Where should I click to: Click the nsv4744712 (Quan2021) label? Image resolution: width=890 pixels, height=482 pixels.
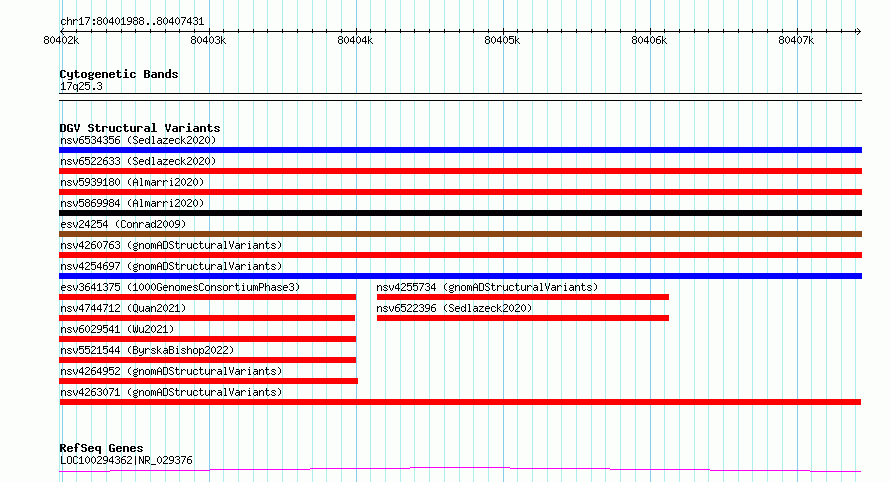[x=123, y=308]
